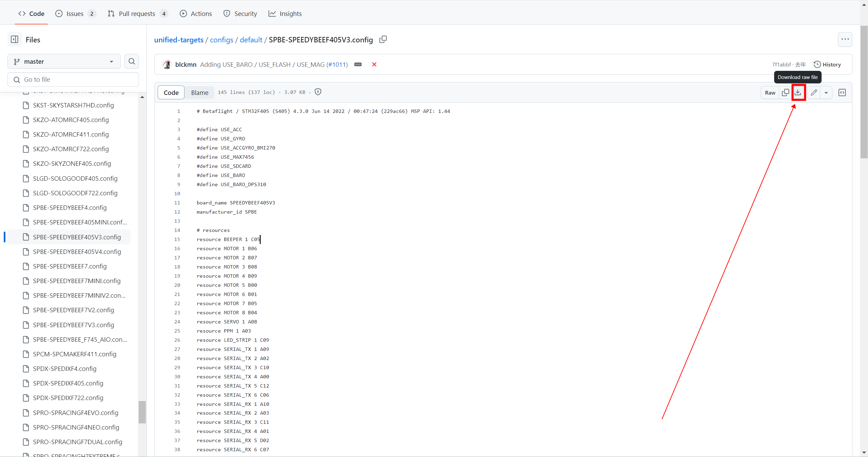Open SPBE-SPEEDYBEEF405V4.config file
The height and width of the screenshot is (457, 868).
click(x=77, y=252)
